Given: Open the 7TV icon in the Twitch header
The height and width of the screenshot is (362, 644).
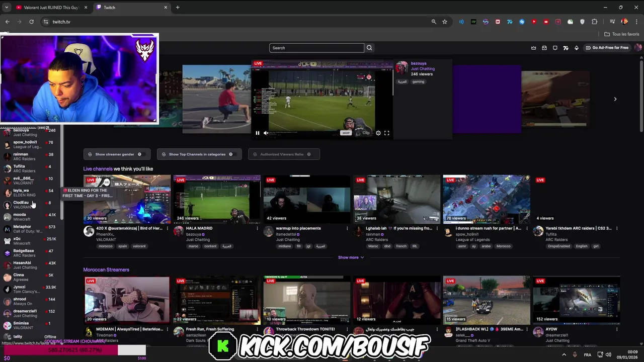Looking at the screenshot, I should tap(566, 48).
